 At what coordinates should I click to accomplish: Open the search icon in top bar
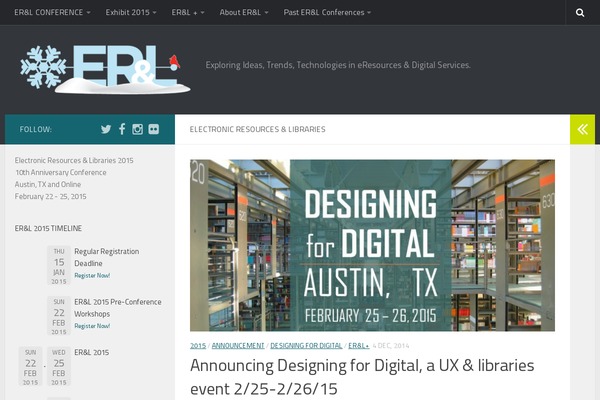(580, 13)
